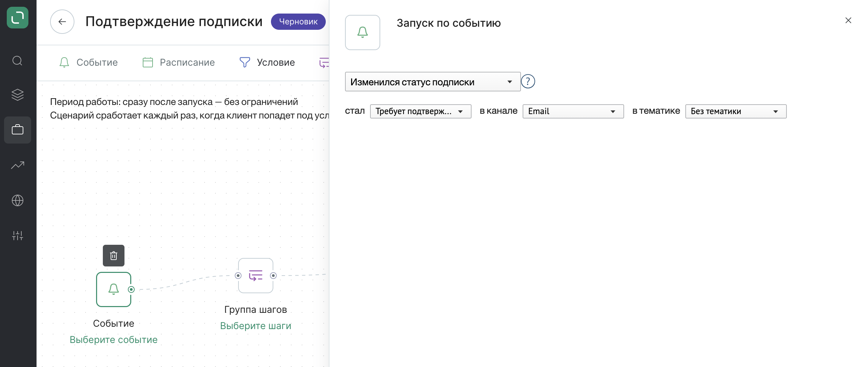Click the bell icon in the event panel
The height and width of the screenshot is (367, 868).
click(363, 33)
